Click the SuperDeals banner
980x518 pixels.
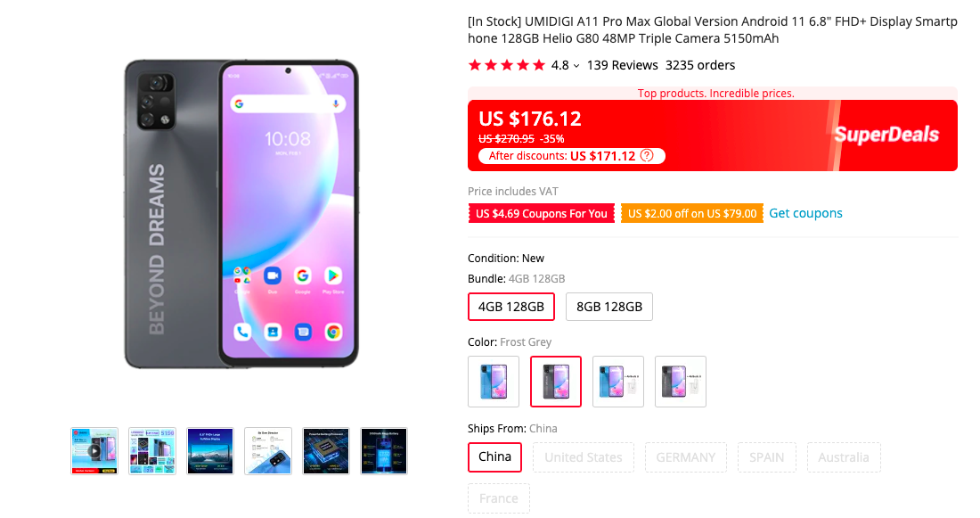click(x=889, y=135)
